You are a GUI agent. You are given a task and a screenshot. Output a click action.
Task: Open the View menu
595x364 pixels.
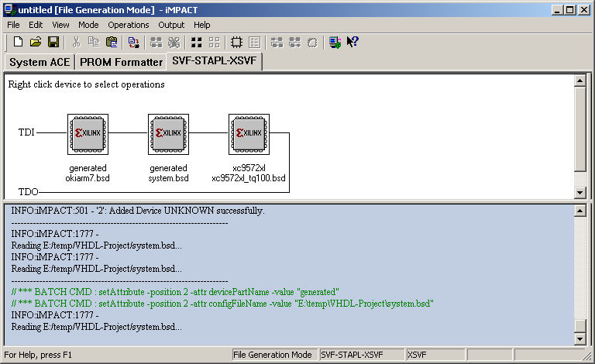pos(60,25)
